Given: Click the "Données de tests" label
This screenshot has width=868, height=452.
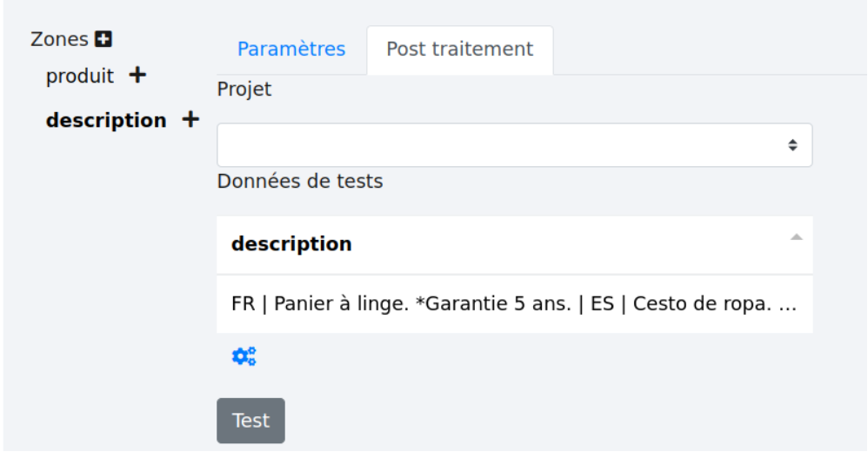Looking at the screenshot, I should (300, 182).
